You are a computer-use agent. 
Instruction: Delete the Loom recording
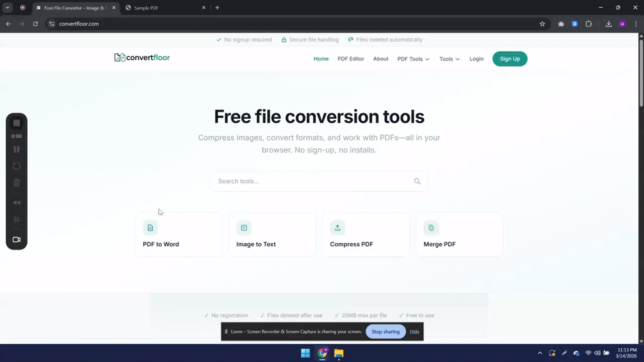click(x=16, y=182)
